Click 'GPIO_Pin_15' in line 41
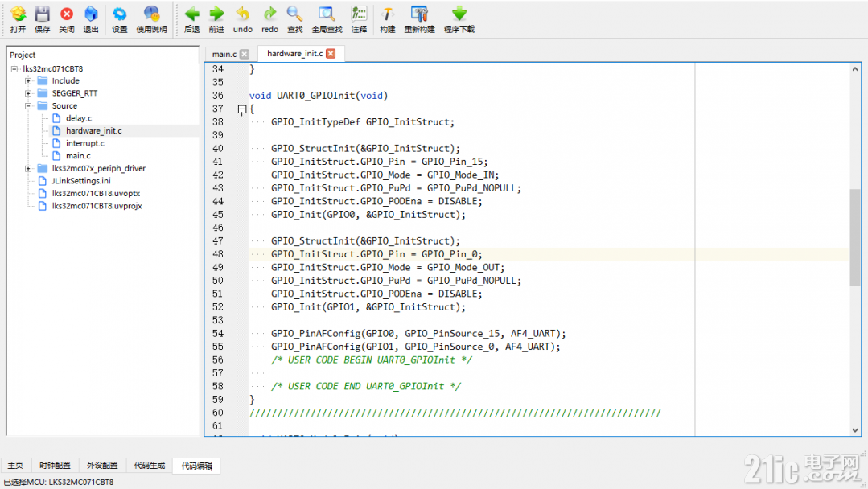This screenshot has height=489, width=868. (452, 162)
